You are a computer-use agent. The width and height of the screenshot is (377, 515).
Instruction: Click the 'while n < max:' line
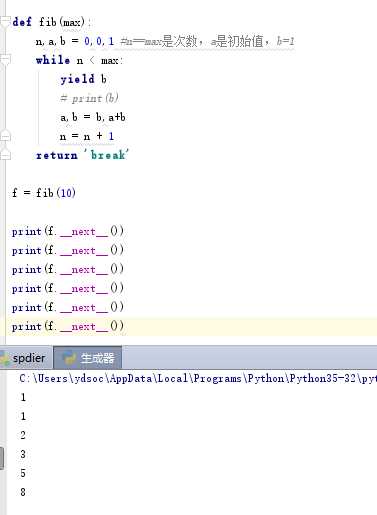click(79, 60)
